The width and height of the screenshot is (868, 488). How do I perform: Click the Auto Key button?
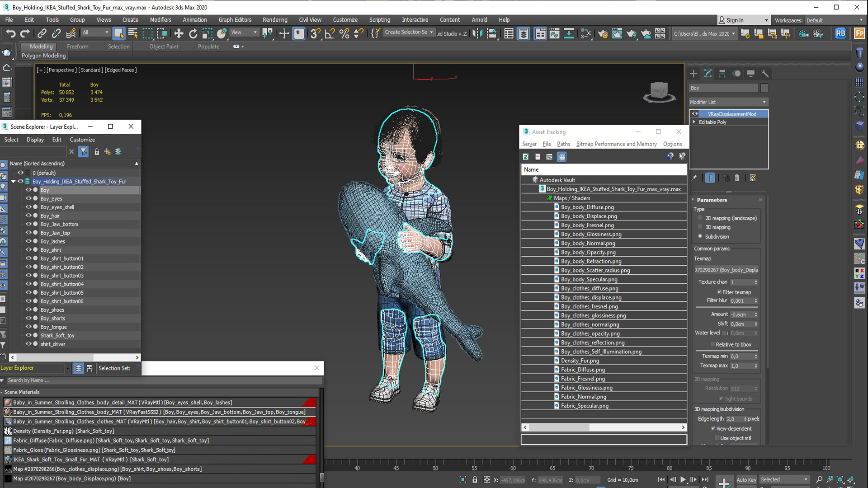click(746, 480)
